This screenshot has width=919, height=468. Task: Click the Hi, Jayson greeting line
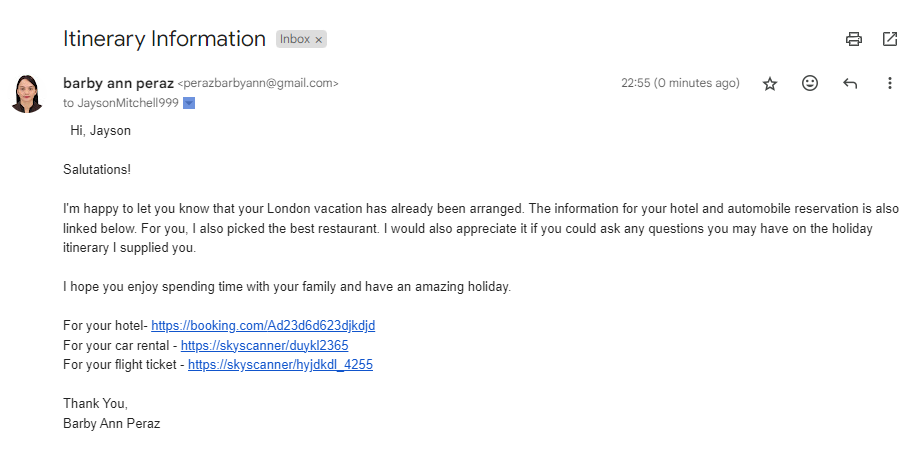100,131
